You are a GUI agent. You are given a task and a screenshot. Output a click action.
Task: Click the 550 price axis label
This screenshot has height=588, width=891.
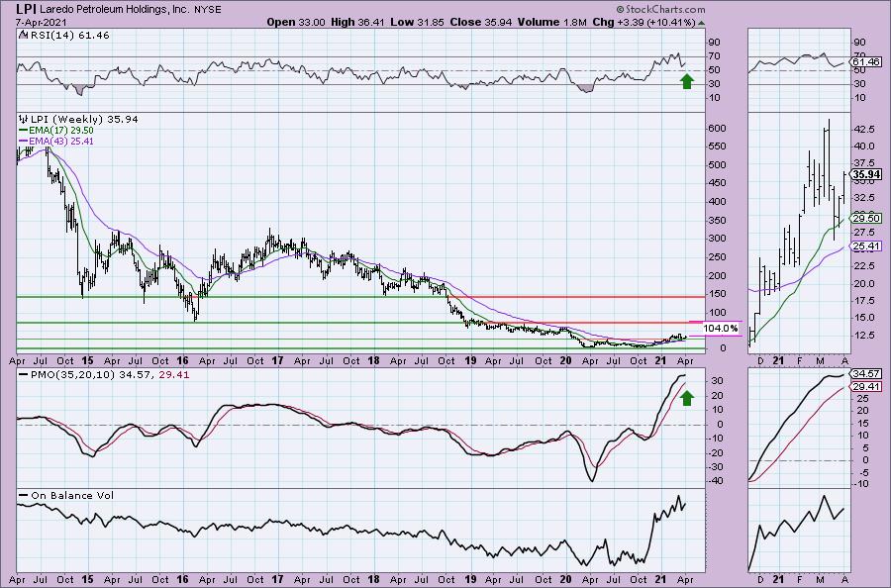[718, 146]
